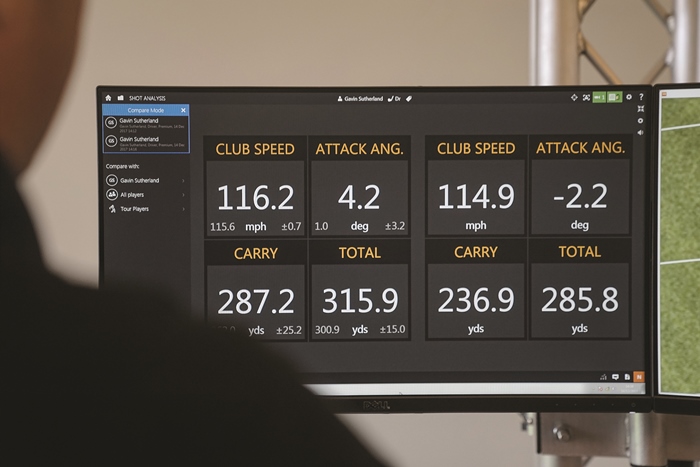Click the orange N button
The width and height of the screenshot is (700, 467).
click(639, 377)
